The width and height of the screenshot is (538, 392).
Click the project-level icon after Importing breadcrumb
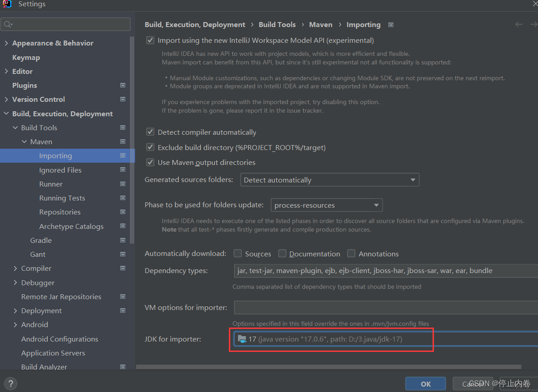[x=391, y=25]
